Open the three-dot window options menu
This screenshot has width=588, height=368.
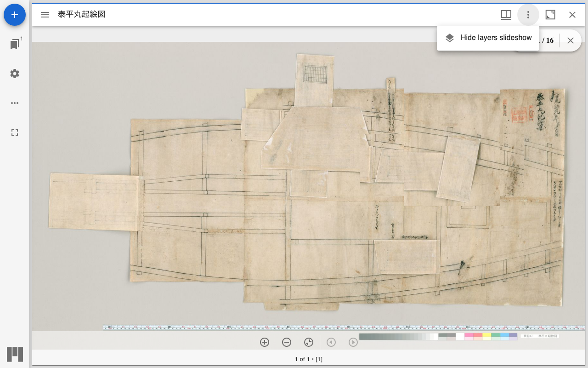[528, 15]
